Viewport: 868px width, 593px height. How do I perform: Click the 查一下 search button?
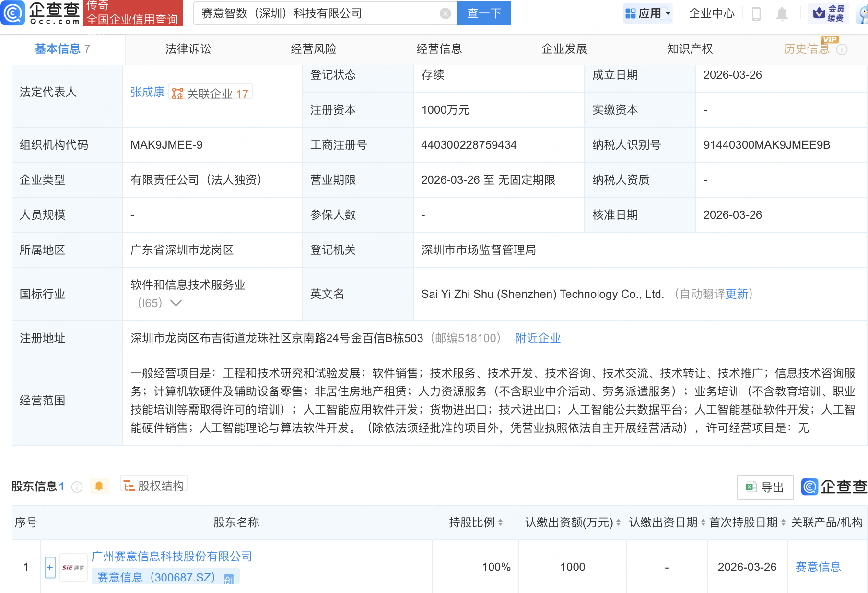tap(483, 13)
